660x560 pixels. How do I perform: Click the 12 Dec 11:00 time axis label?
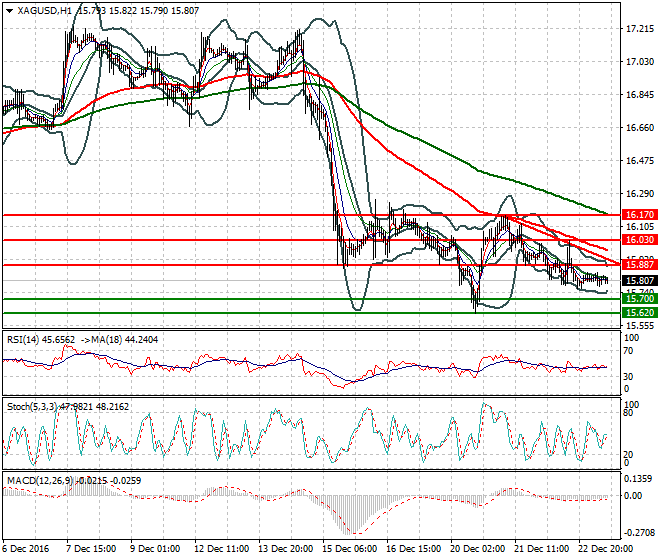(221, 549)
